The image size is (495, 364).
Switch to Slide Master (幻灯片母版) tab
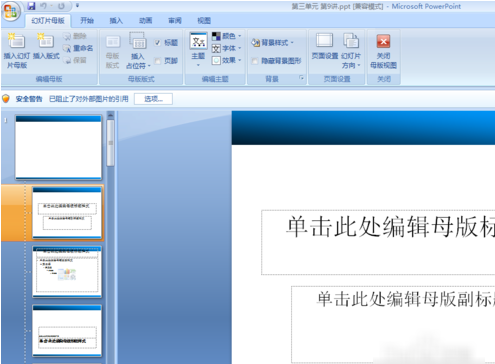pos(48,21)
